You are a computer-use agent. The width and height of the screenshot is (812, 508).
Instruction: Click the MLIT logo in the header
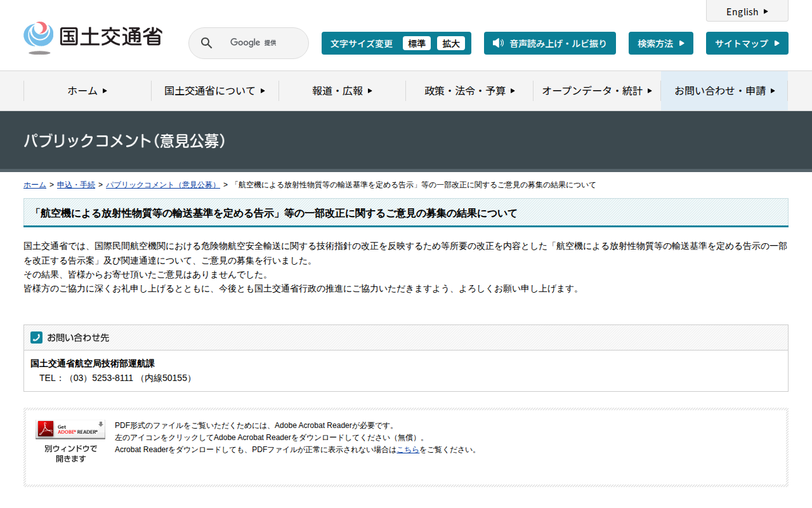tap(93, 38)
